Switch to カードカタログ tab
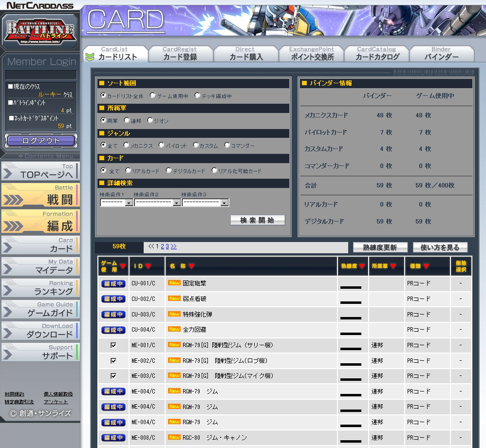 click(377, 54)
